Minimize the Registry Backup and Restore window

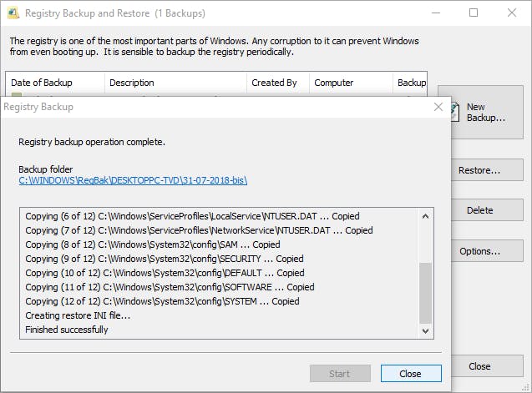coord(436,13)
